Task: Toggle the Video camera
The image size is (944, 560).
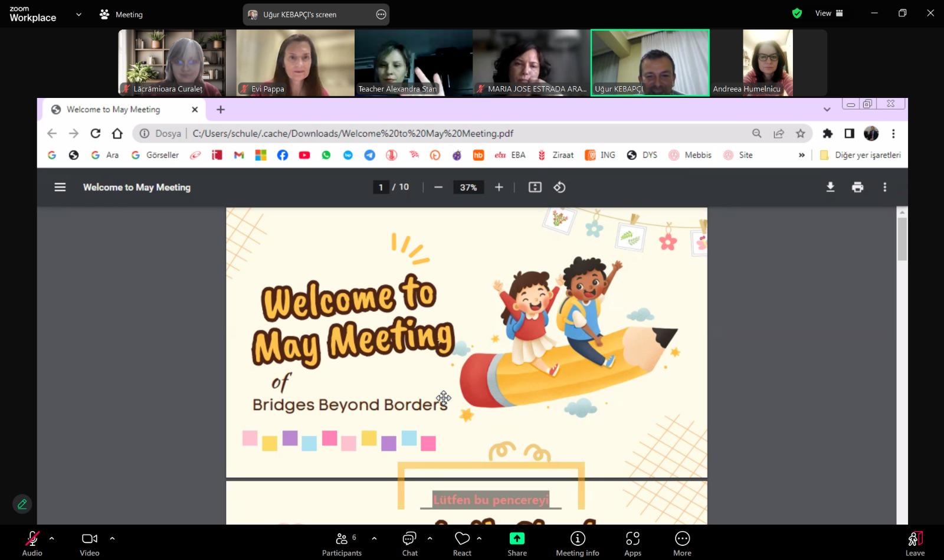Action: click(x=89, y=543)
